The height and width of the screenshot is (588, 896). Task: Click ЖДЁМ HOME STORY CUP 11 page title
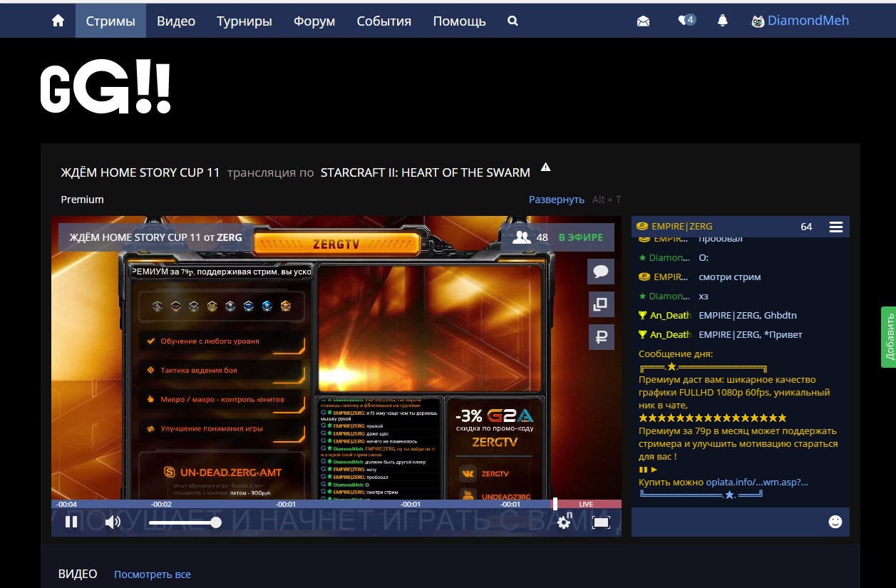140,172
